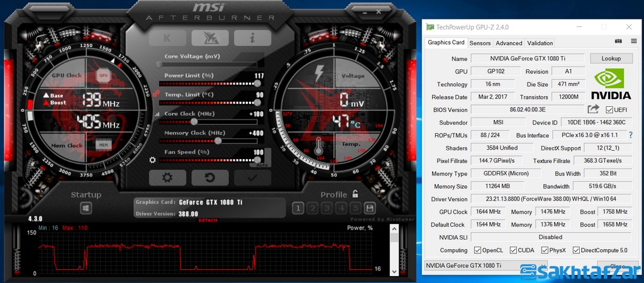The width and height of the screenshot is (644, 283).
Task: Click the DETACH link under the monitor
Action: (x=208, y=221)
